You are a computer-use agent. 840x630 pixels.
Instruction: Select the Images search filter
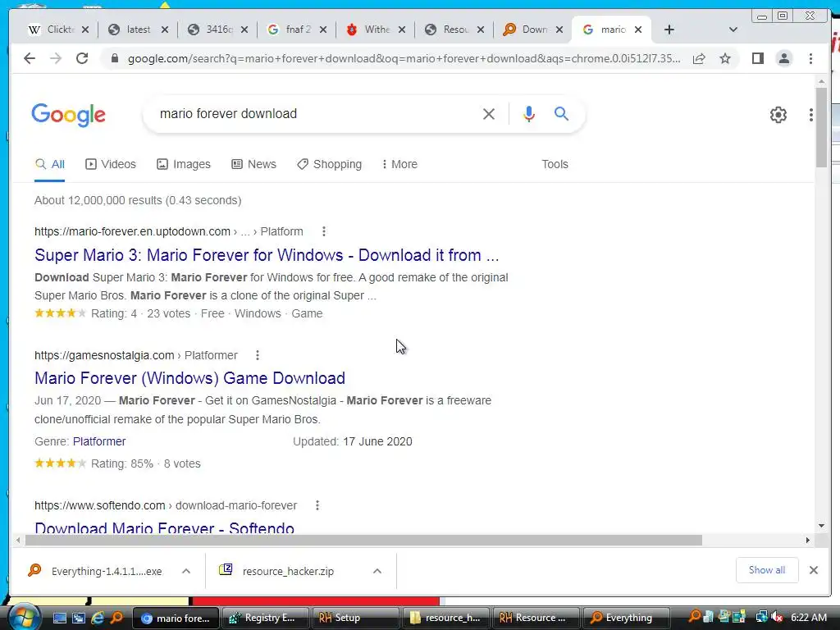(183, 164)
